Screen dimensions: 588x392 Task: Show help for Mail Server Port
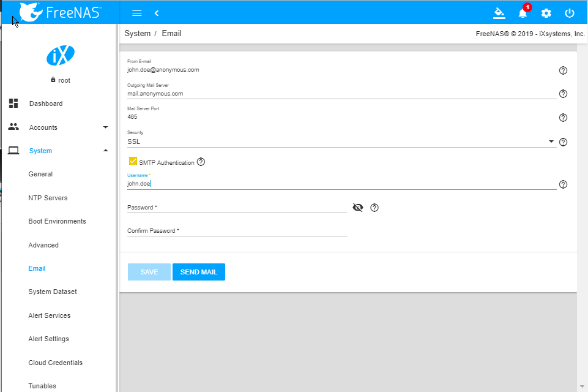(x=563, y=118)
